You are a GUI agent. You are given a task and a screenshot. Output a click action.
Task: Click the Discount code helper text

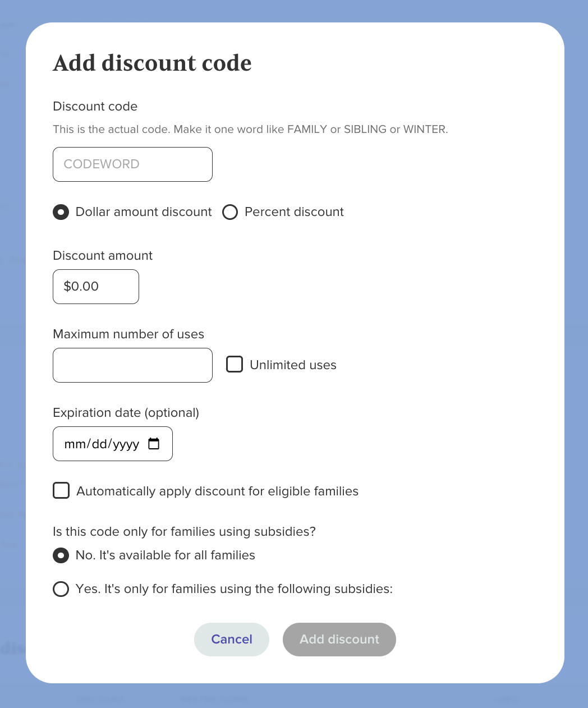(250, 129)
